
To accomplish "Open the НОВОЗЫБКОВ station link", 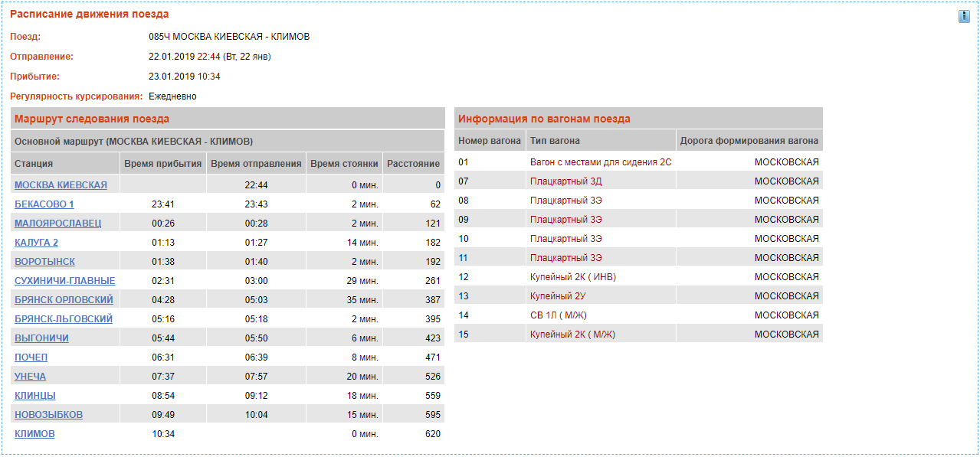I will pos(48,415).
